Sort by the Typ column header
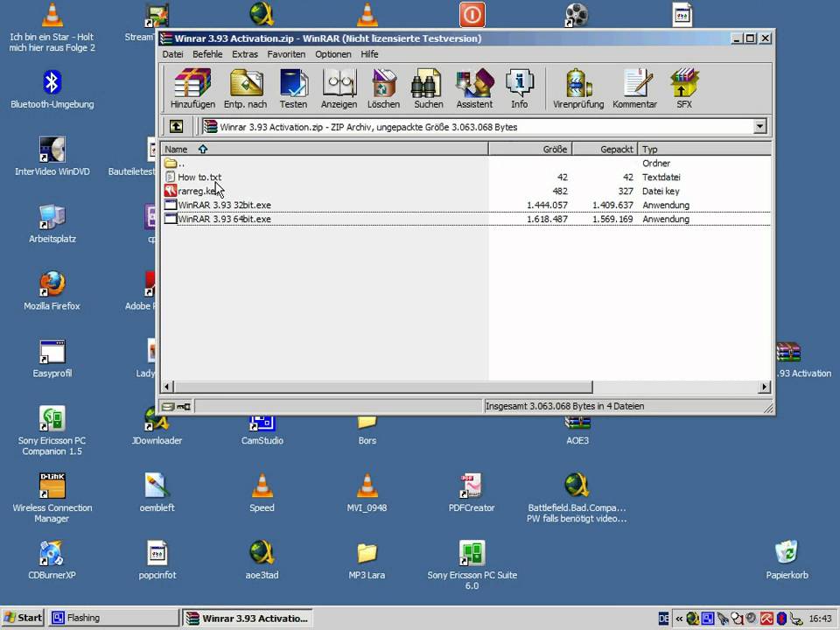 (x=704, y=149)
